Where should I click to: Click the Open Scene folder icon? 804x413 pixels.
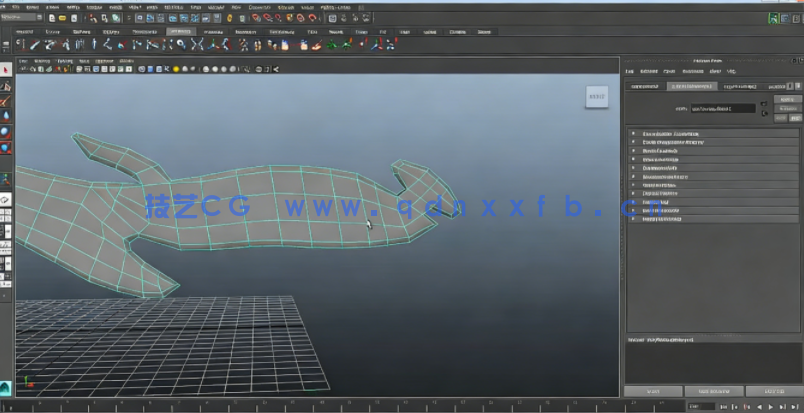(x=64, y=17)
